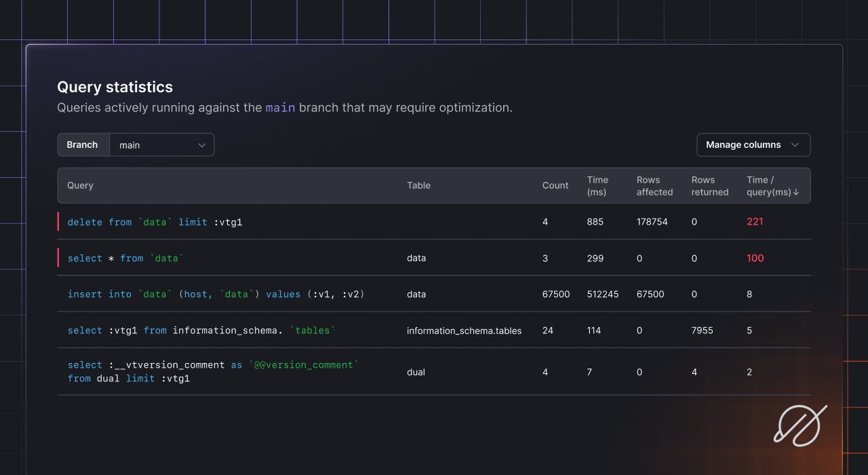Screen dimensions: 868x475
Task: Click the Branch label button
Action: pyautogui.click(x=83, y=145)
